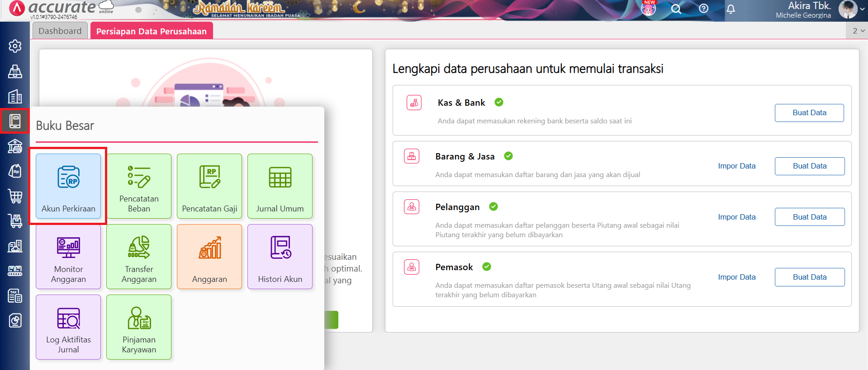Click the green checkmark beside Pemasok

click(487, 267)
